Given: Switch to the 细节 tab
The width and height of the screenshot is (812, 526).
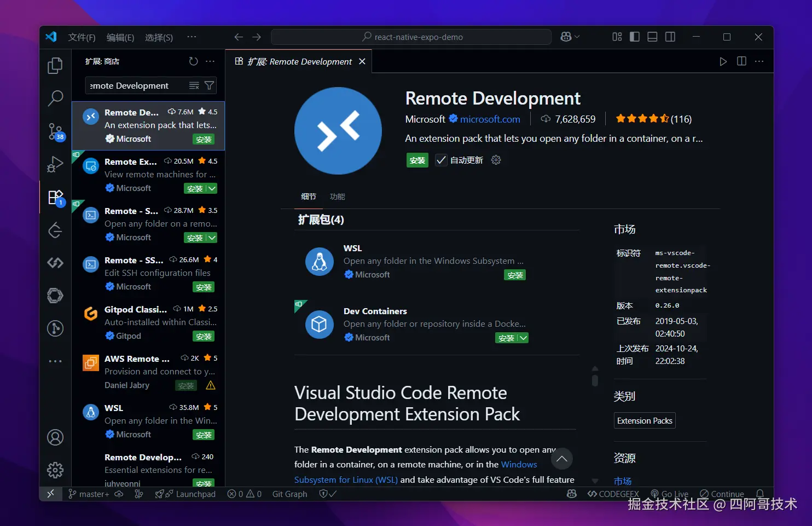Looking at the screenshot, I should coord(309,196).
